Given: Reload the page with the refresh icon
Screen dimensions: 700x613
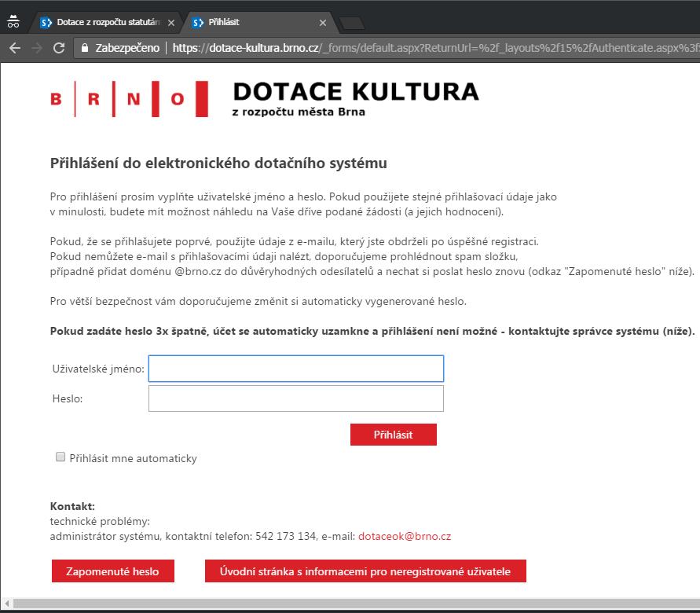Looking at the screenshot, I should click(x=59, y=48).
